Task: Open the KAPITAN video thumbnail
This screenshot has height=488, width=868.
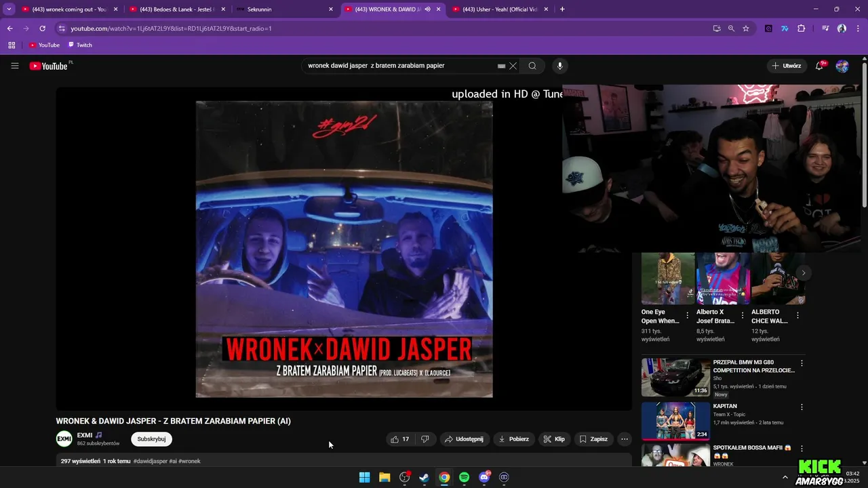Action: tap(675, 422)
